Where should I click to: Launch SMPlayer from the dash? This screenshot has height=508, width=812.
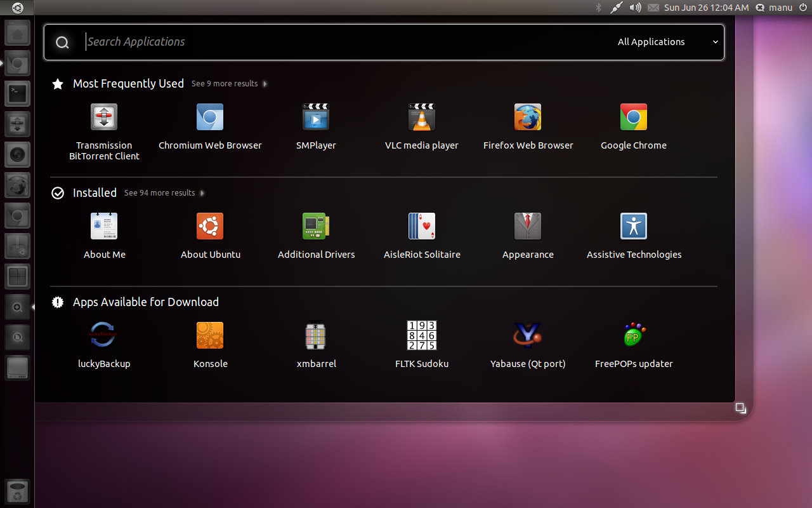tap(316, 127)
